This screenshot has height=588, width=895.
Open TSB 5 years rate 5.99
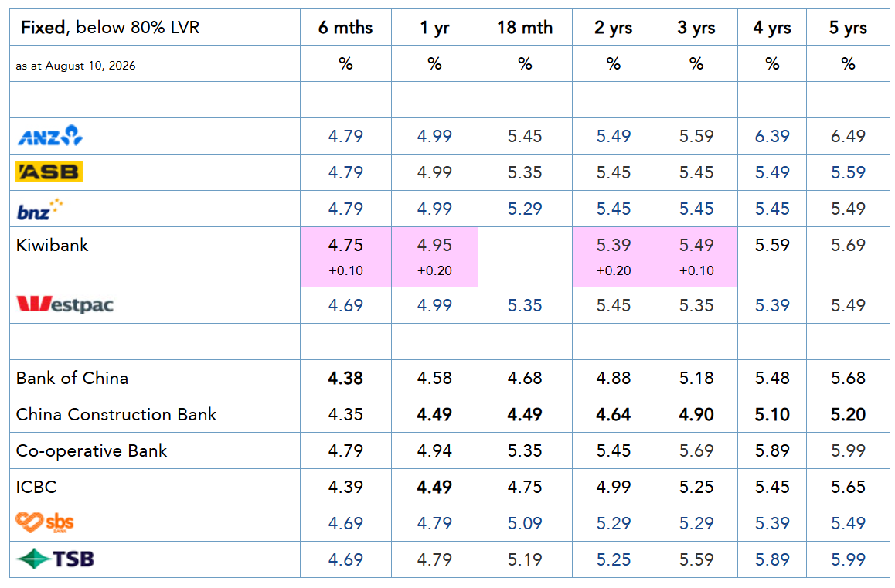pyautogui.click(x=848, y=559)
